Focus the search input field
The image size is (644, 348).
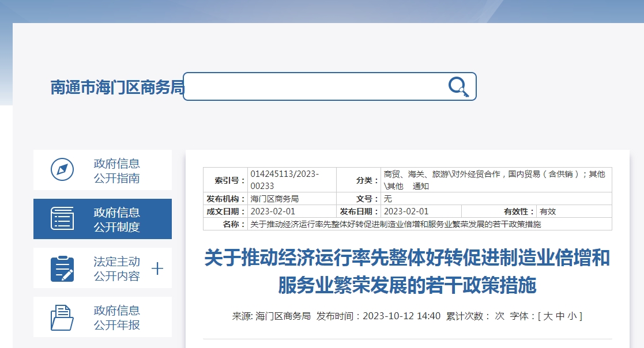point(314,86)
